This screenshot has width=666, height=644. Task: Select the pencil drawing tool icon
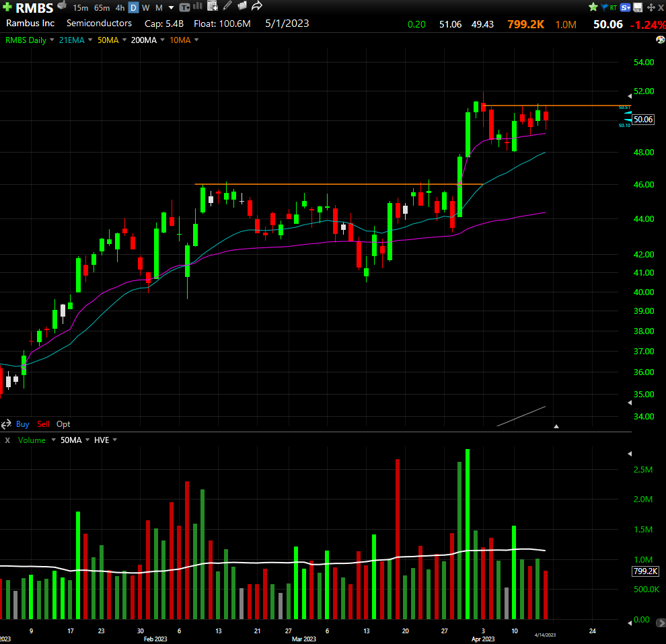[227, 5]
